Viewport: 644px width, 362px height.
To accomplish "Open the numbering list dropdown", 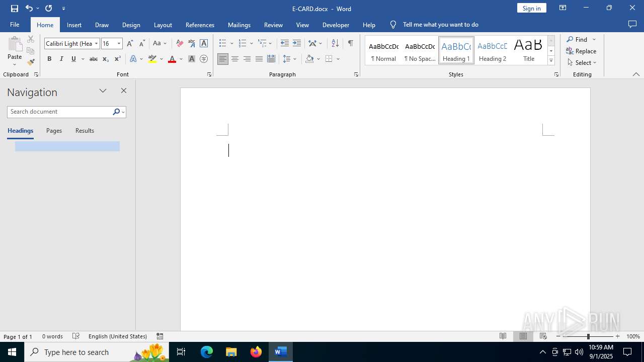I will (252, 43).
